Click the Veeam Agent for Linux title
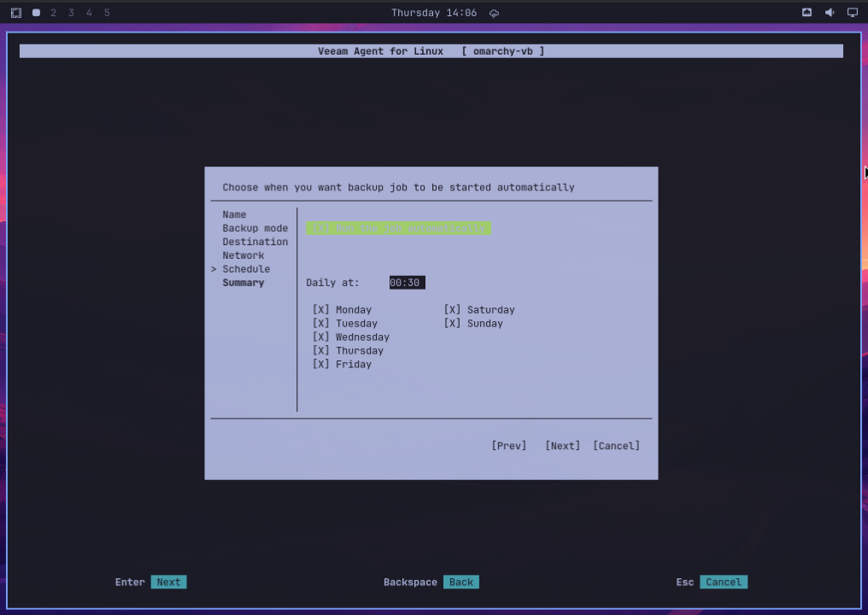Image resolution: width=868 pixels, height=615 pixels. click(x=380, y=51)
